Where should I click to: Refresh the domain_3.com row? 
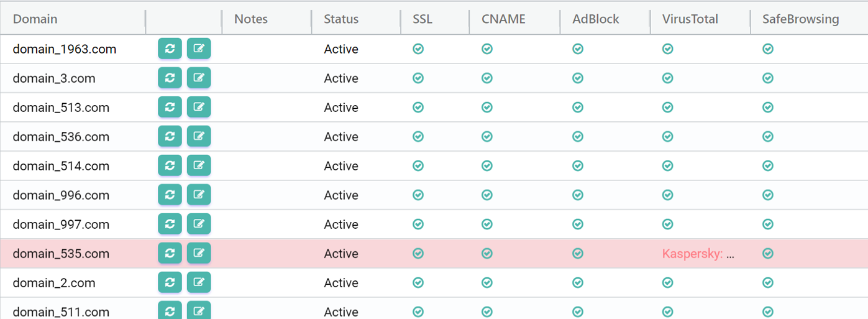click(x=170, y=78)
